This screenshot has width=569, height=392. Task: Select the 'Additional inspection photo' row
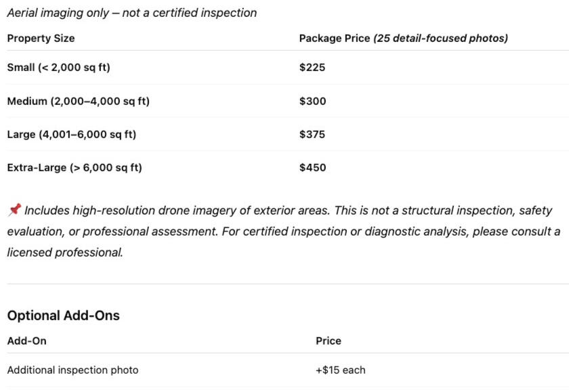[72, 370]
